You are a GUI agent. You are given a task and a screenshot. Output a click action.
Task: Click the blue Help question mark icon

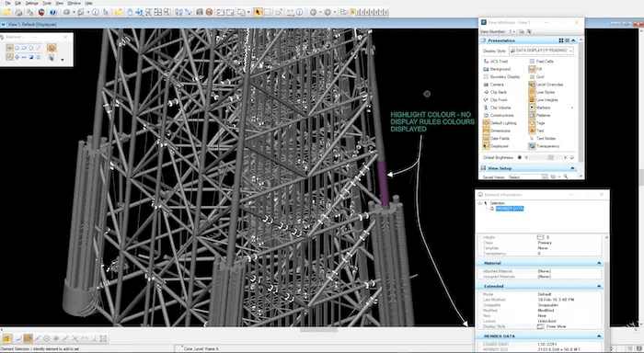(x=53, y=12)
